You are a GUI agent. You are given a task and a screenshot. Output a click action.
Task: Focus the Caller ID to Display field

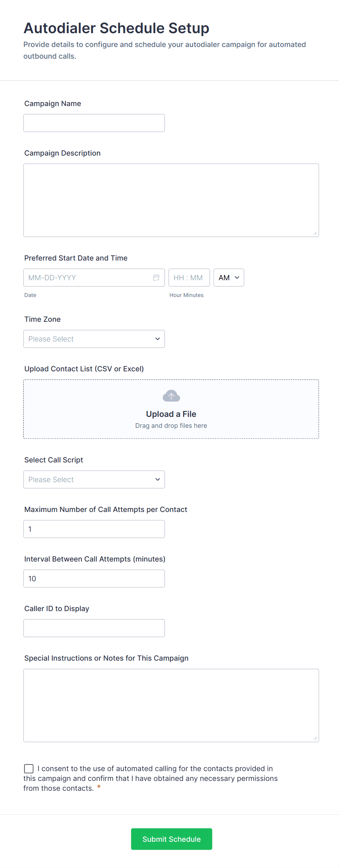tap(94, 628)
